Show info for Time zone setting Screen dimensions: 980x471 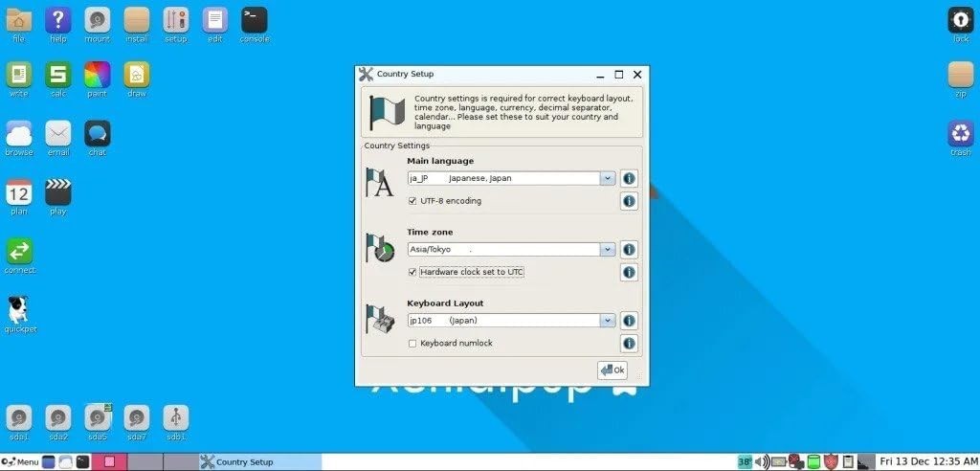point(630,250)
